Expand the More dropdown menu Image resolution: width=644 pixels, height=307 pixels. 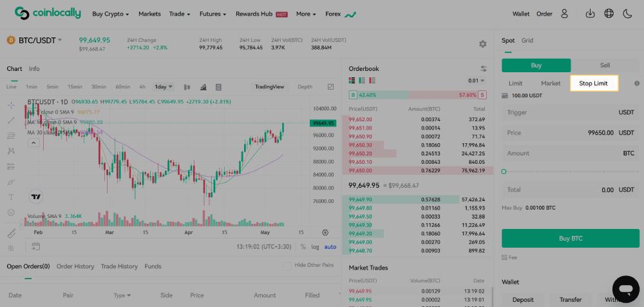(x=306, y=14)
